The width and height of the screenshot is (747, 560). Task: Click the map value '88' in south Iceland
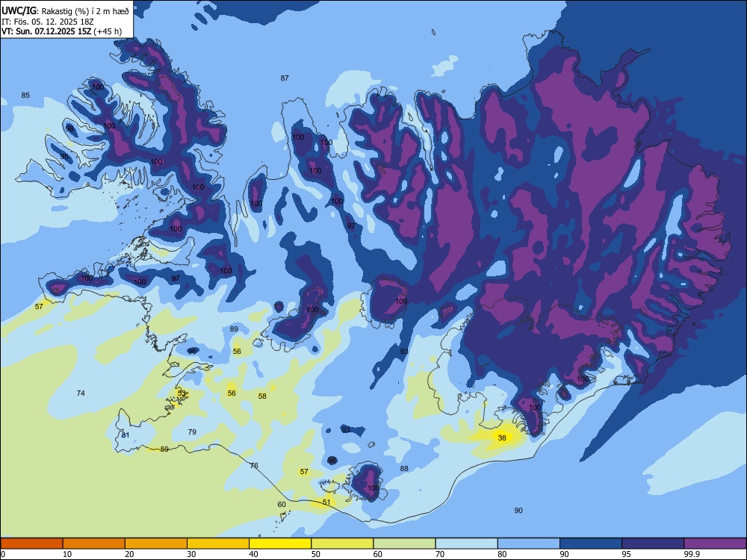[404, 469]
